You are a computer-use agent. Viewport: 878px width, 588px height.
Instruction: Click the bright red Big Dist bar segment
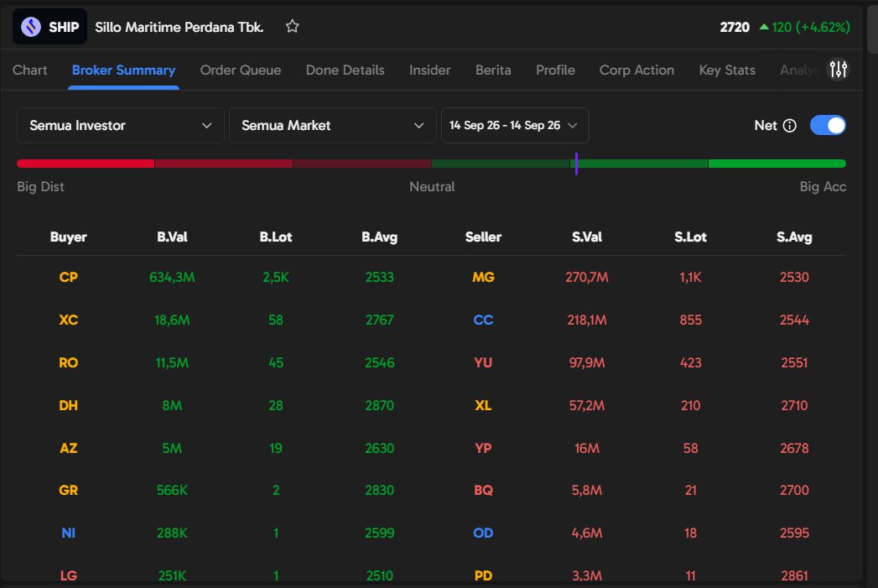(86, 164)
